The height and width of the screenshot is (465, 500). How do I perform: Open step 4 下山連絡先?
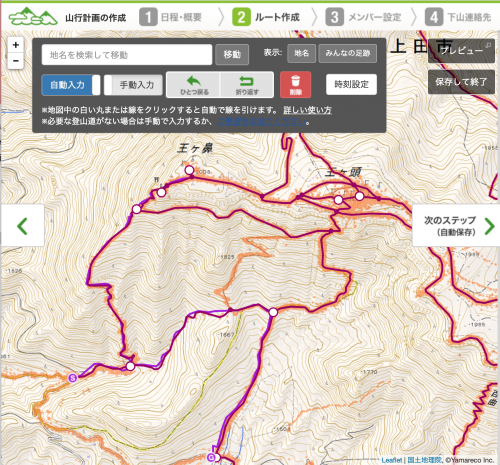tap(458, 17)
